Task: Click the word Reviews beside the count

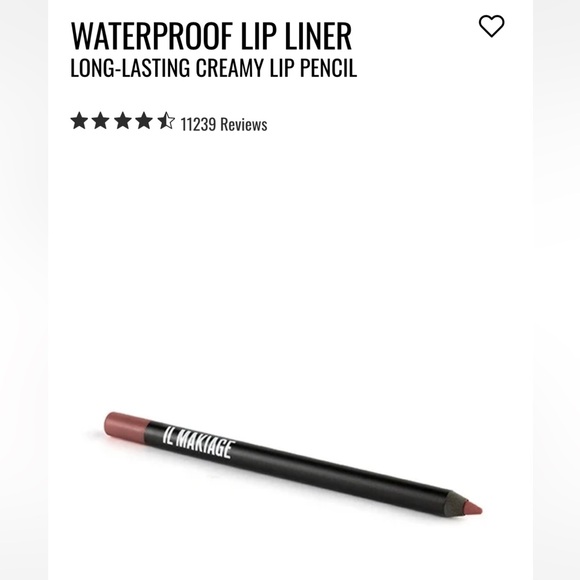Action: coord(244,124)
